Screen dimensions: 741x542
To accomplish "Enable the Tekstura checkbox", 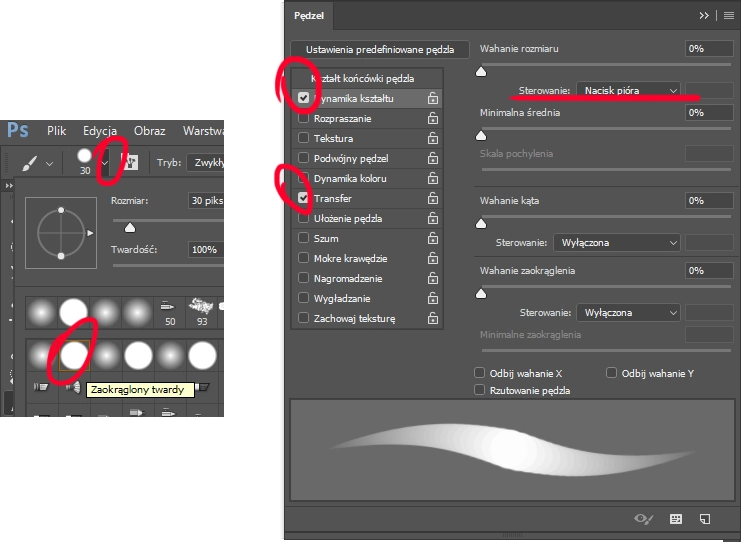I will coord(304,138).
